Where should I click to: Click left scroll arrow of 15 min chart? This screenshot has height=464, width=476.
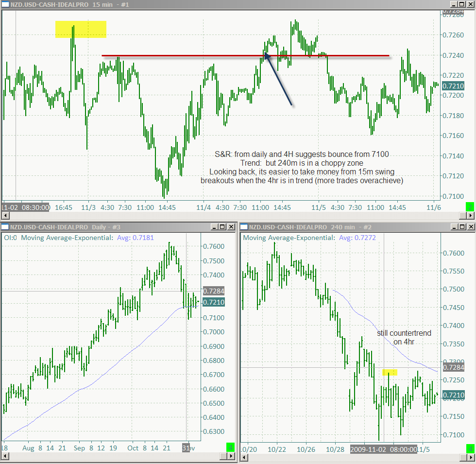click(5, 216)
